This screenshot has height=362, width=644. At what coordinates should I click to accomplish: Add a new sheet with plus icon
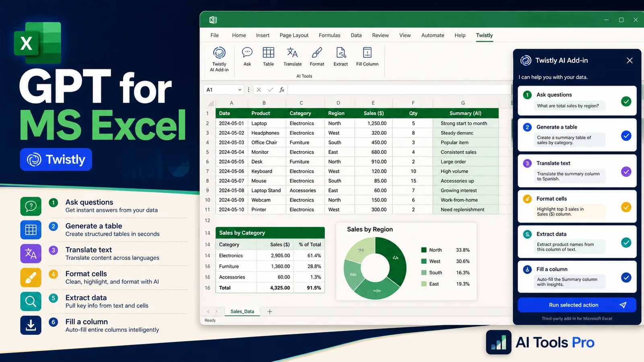[270, 311]
